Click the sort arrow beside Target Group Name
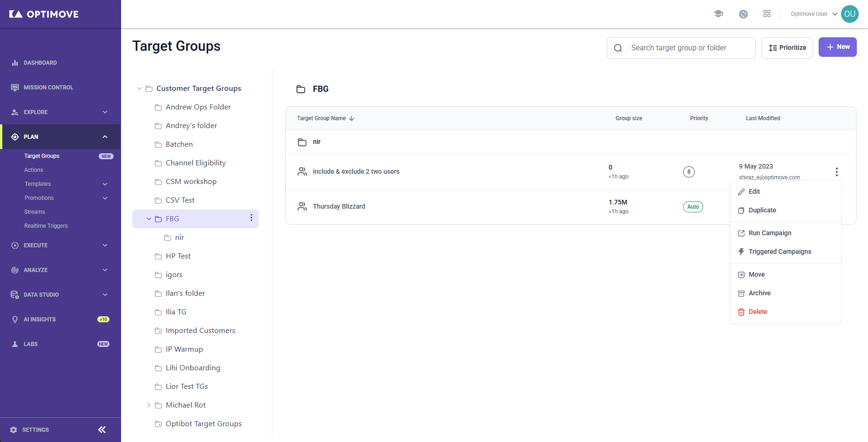Image resolution: width=868 pixels, height=442 pixels. tap(352, 118)
